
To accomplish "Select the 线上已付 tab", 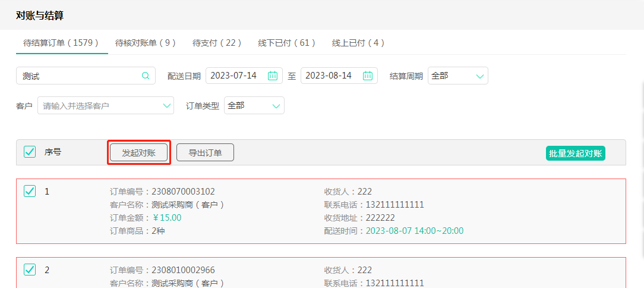I will coord(358,43).
